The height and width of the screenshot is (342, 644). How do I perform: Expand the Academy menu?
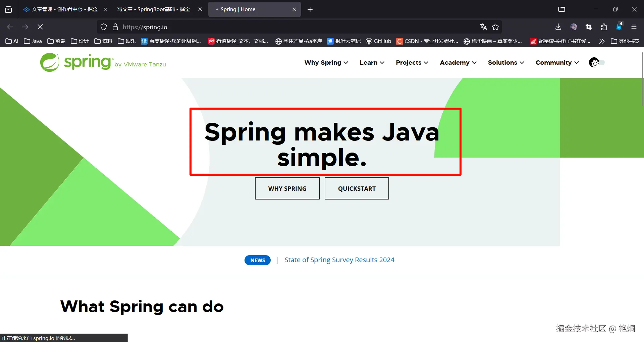458,63
